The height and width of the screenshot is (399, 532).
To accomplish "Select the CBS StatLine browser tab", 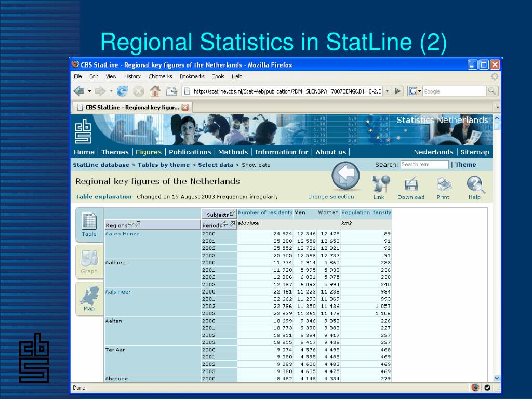I will [131, 107].
